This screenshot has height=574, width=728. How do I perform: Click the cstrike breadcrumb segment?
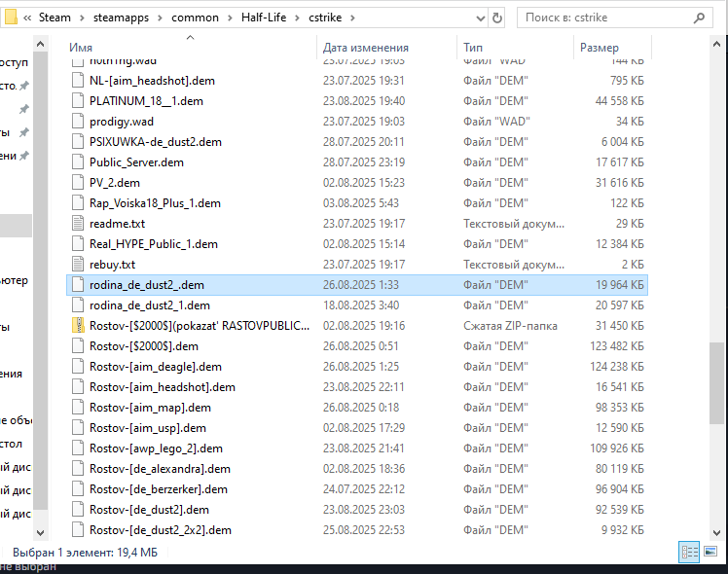pos(325,18)
